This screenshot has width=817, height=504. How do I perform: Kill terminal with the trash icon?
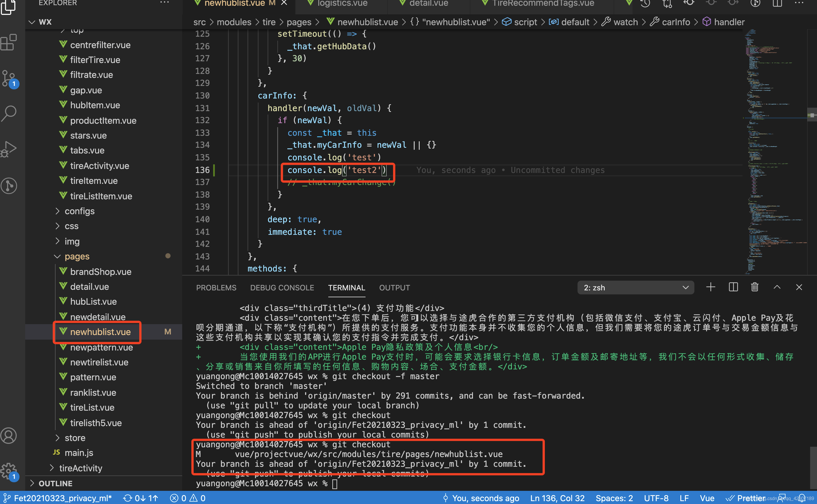pos(755,287)
